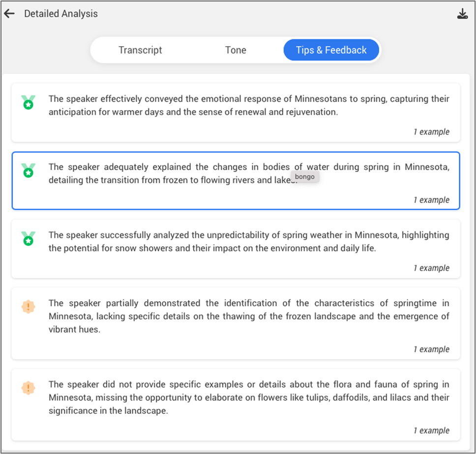Expand '1 example' on springtime characteristics card
The height and width of the screenshot is (454, 476).
[431, 349]
